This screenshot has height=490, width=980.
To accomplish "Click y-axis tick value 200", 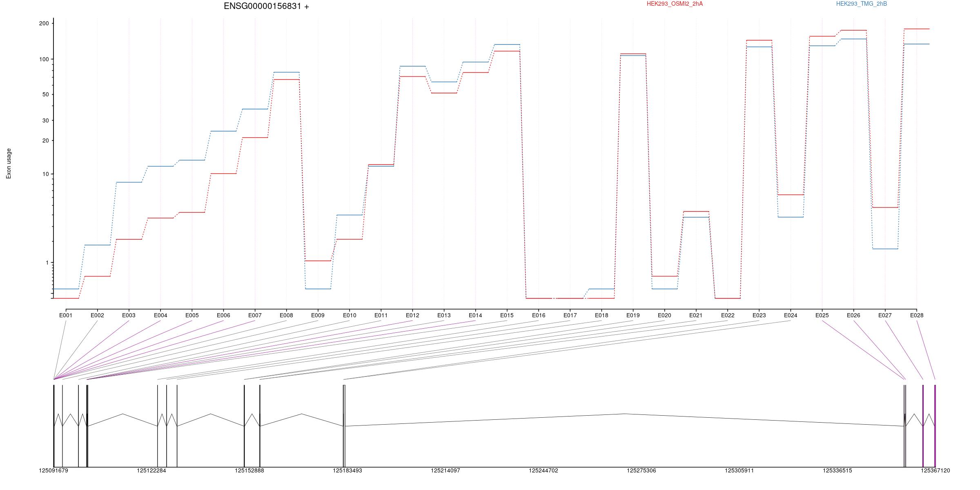I will (44, 23).
